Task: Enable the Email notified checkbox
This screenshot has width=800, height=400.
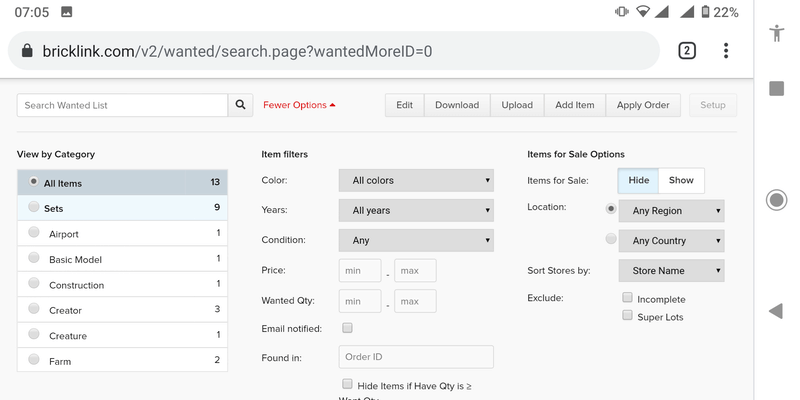Action: tap(347, 327)
